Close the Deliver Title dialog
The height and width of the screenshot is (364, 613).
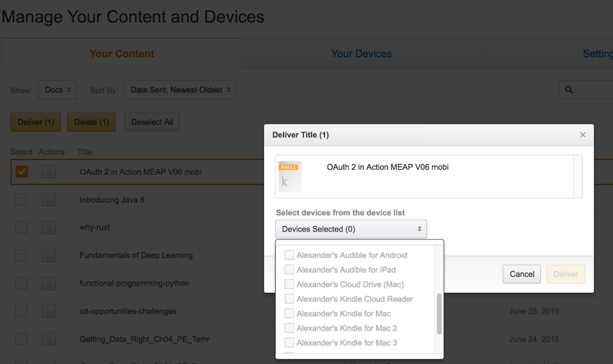click(582, 135)
